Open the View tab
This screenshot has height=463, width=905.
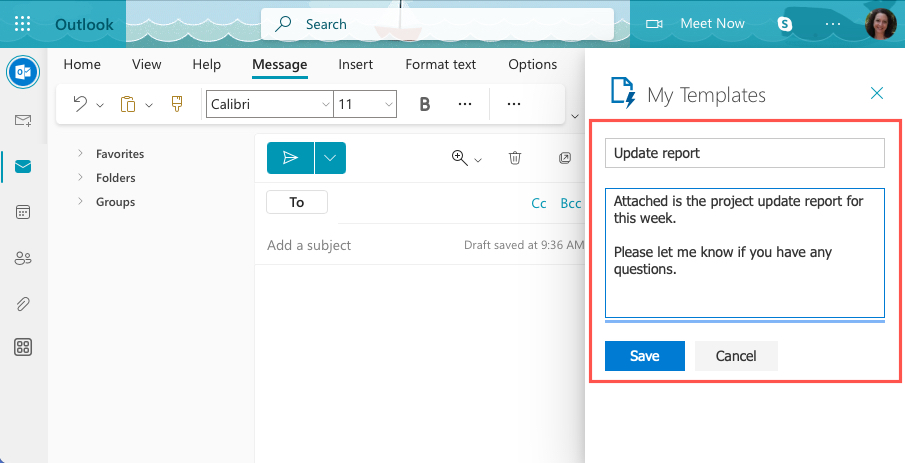(147, 64)
